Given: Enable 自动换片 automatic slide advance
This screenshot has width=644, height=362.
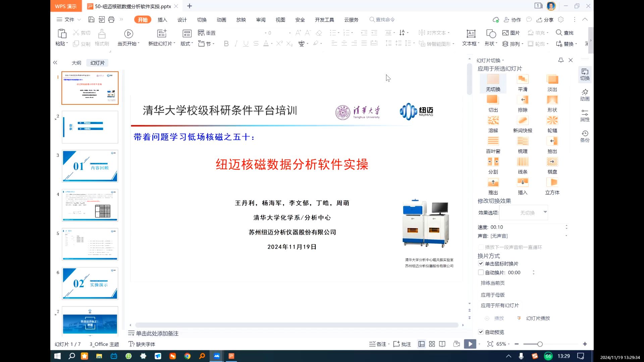Looking at the screenshot, I should click(481, 272).
